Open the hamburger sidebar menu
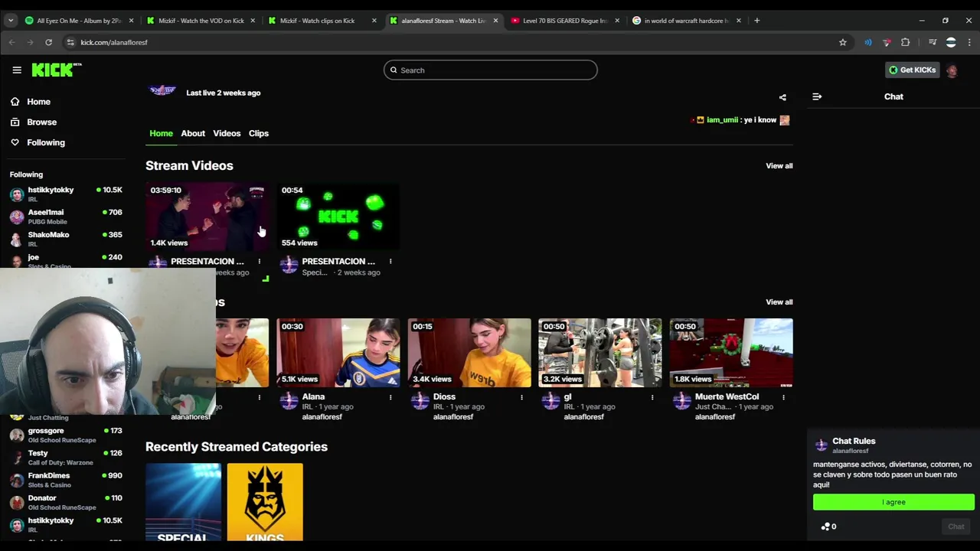The width and height of the screenshot is (980, 551). click(17, 70)
